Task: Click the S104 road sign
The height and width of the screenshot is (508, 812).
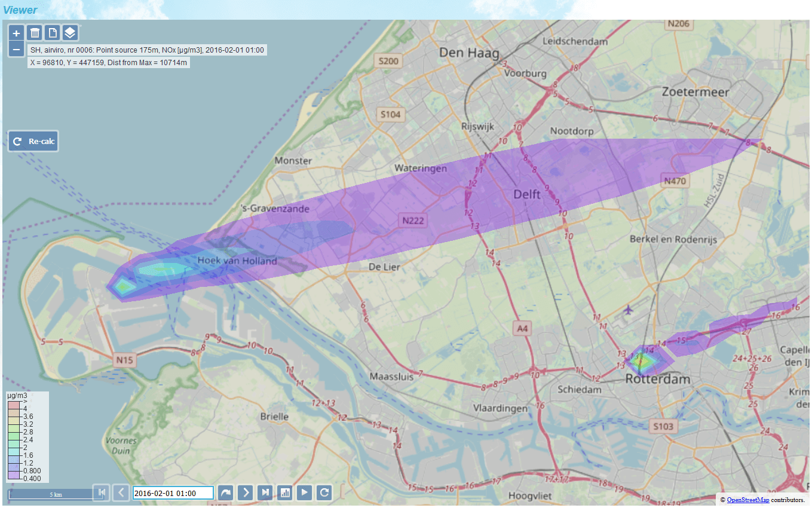Action: pos(390,114)
